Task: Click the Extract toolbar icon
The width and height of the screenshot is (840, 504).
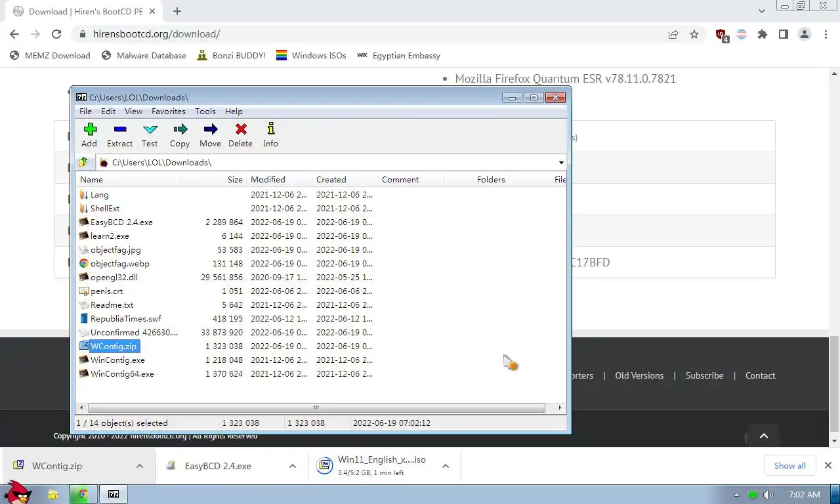Action: (120, 129)
